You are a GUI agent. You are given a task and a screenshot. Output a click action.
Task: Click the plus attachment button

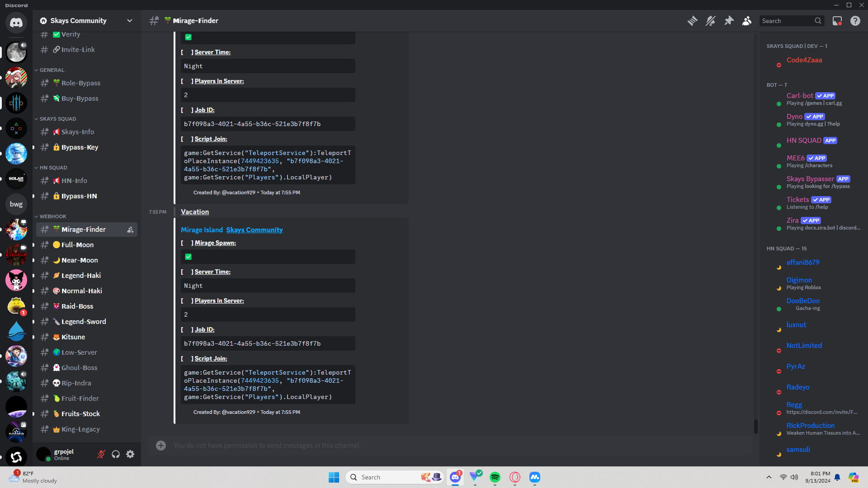tap(161, 446)
